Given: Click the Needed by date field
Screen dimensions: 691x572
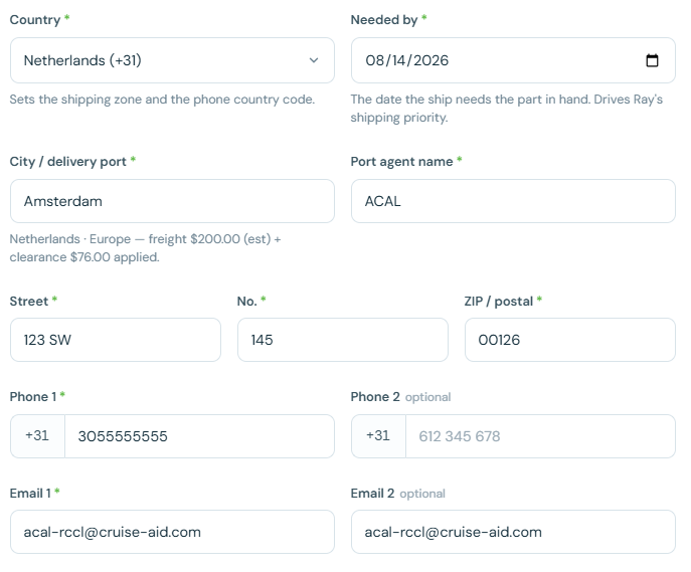Looking at the screenshot, I should point(513,60).
